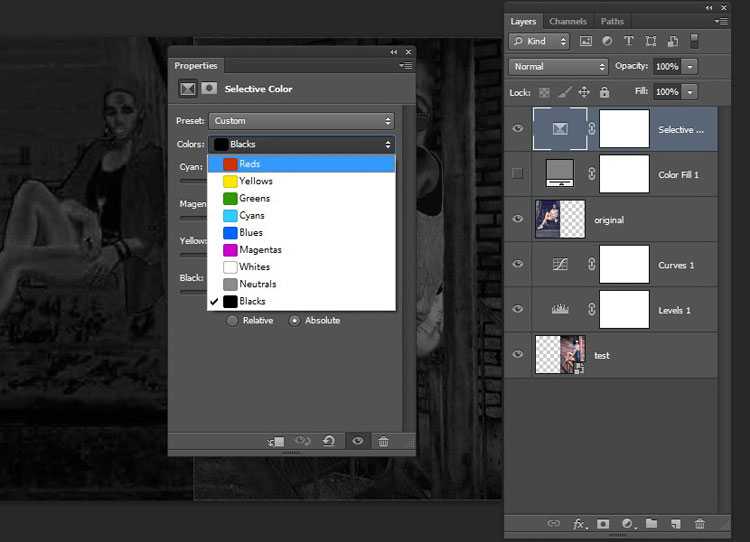Open the blend mode dropdown showing Normal

coord(558,66)
